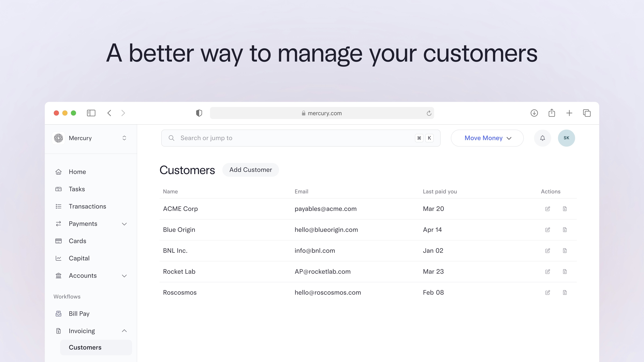Open a new browser tab with plus
Image resolution: width=644 pixels, height=362 pixels.
[569, 113]
